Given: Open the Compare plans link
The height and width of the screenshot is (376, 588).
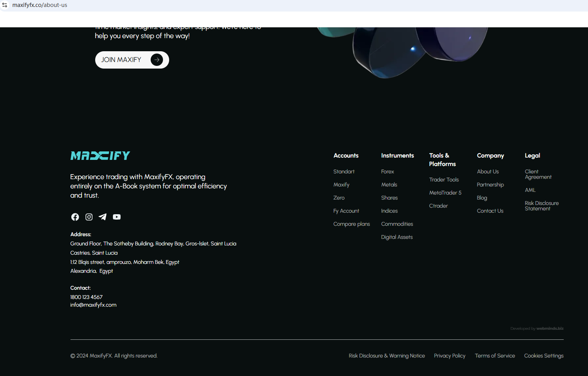Looking at the screenshot, I should [x=351, y=224].
